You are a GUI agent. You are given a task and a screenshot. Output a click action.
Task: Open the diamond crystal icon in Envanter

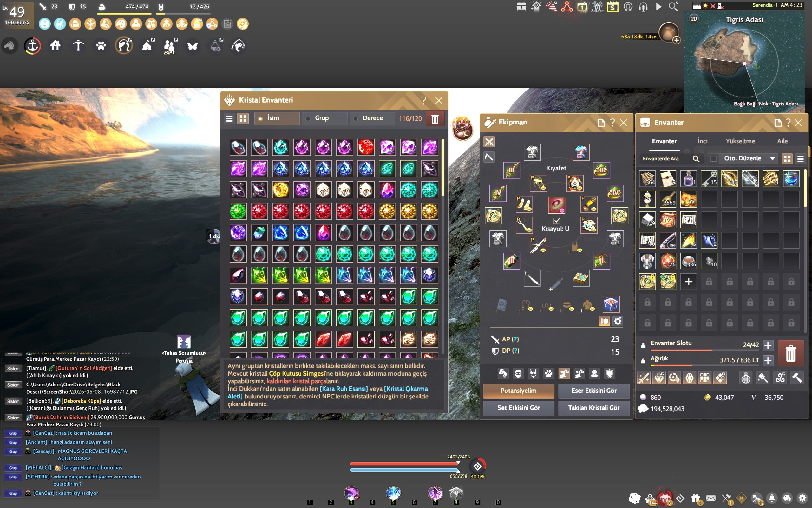tap(659, 378)
